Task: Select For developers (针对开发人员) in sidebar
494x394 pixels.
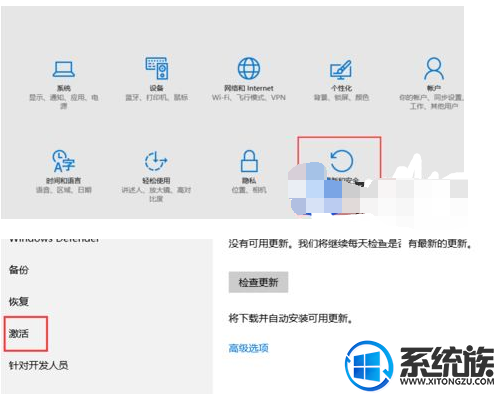Action: click(39, 365)
